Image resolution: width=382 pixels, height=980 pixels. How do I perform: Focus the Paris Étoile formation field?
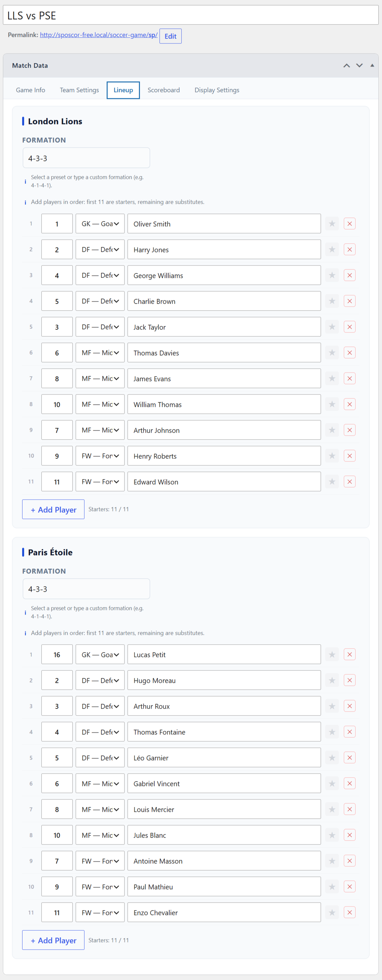(x=86, y=589)
